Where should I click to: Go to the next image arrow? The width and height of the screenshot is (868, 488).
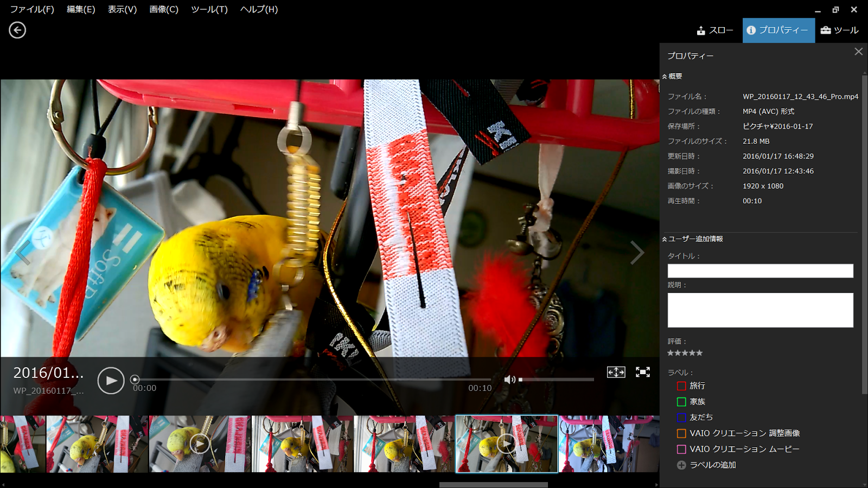click(x=637, y=253)
